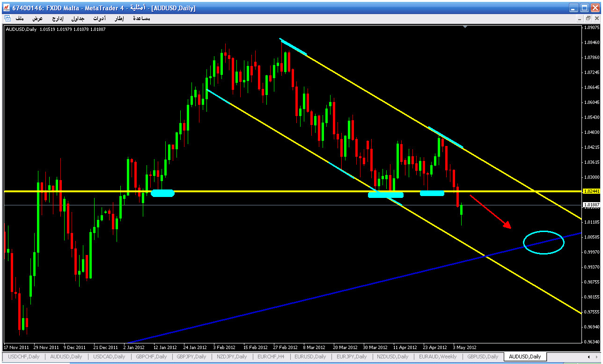Select the active AUDUSD,Daily tab at the end
The width and height of the screenshot is (603, 364).
point(525,357)
